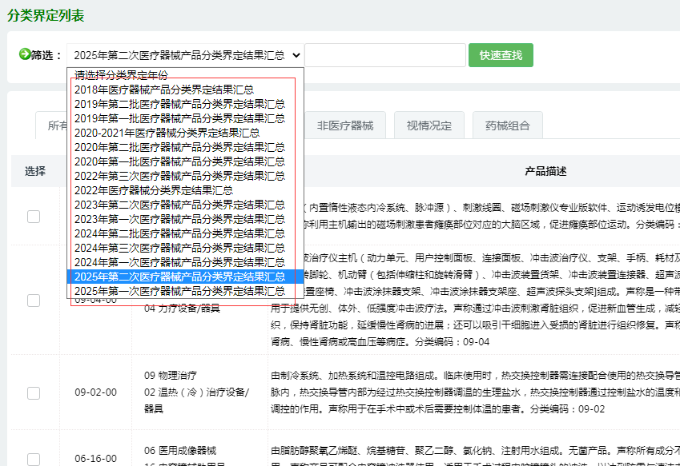Screen dimensions: 680x466
Task: Pick 2024年第三次医疗器械产品分类界定结果汇总
Action: [x=178, y=247]
